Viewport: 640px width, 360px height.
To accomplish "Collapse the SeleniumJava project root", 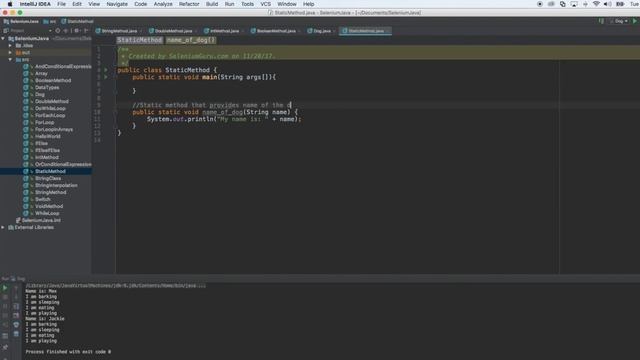I will (3, 38).
